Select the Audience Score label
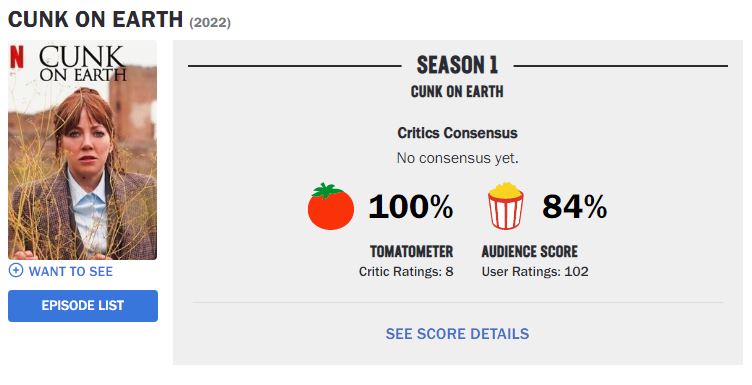752x385 pixels. (529, 251)
